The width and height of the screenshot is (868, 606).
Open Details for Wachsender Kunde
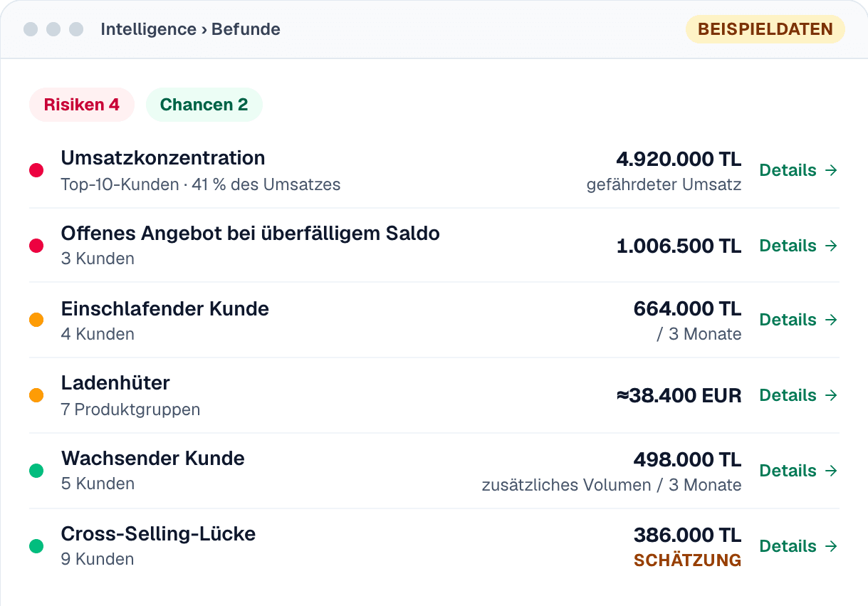[x=799, y=471]
